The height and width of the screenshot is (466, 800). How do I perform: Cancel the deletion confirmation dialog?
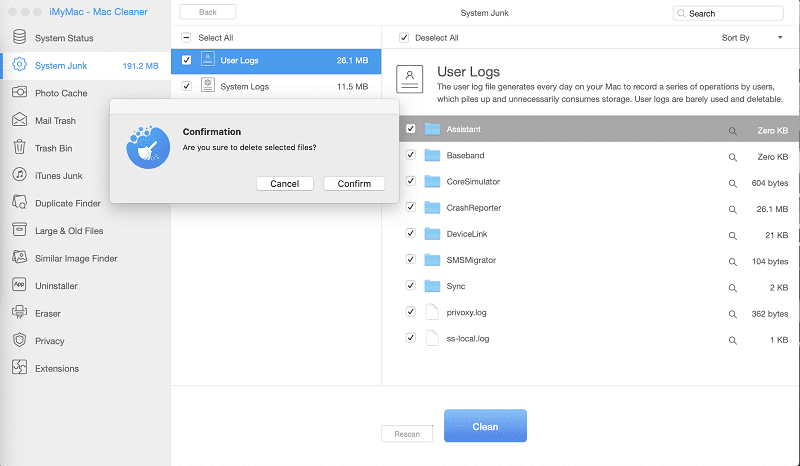[x=285, y=183]
